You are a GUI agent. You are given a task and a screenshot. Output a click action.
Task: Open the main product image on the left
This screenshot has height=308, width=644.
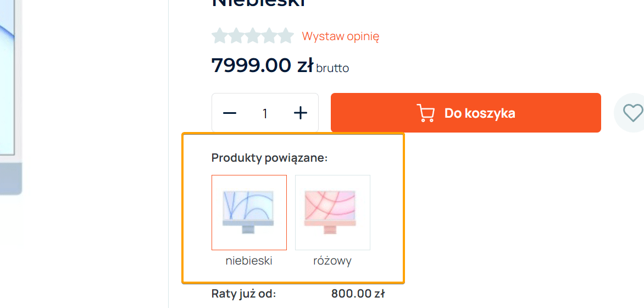tap(10, 99)
